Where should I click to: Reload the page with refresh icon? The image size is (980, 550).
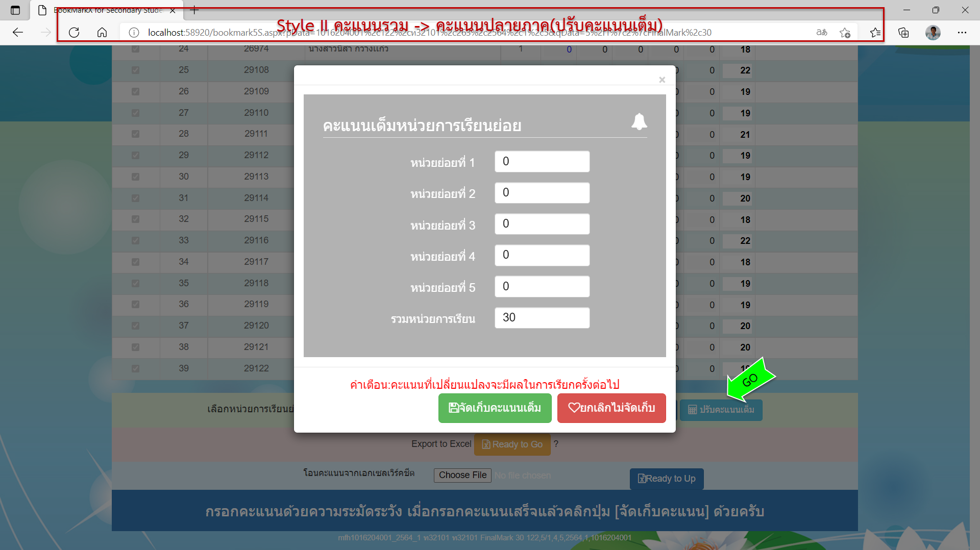click(74, 33)
